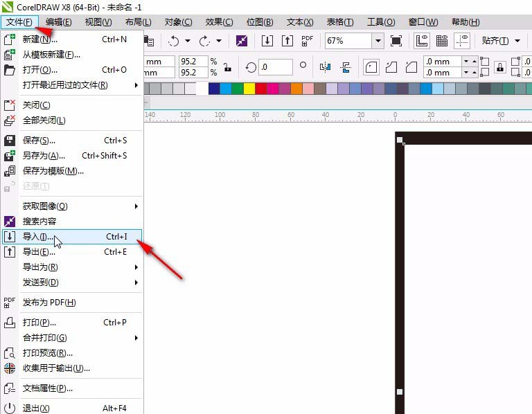Screen dimensions: 532x414
Task: Open the 对象 menu
Action: coord(179,22)
